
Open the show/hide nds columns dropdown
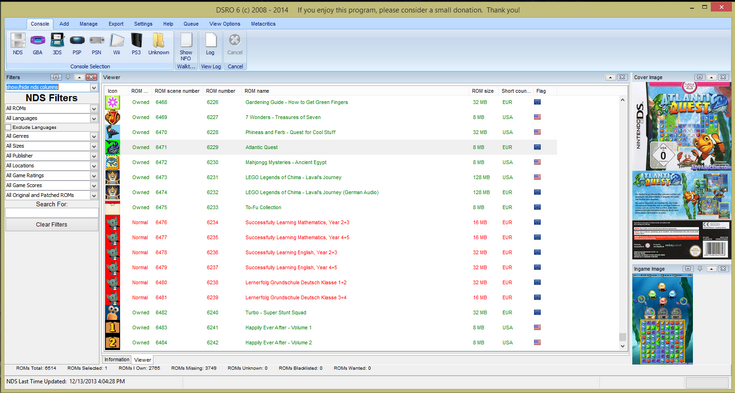[94, 87]
